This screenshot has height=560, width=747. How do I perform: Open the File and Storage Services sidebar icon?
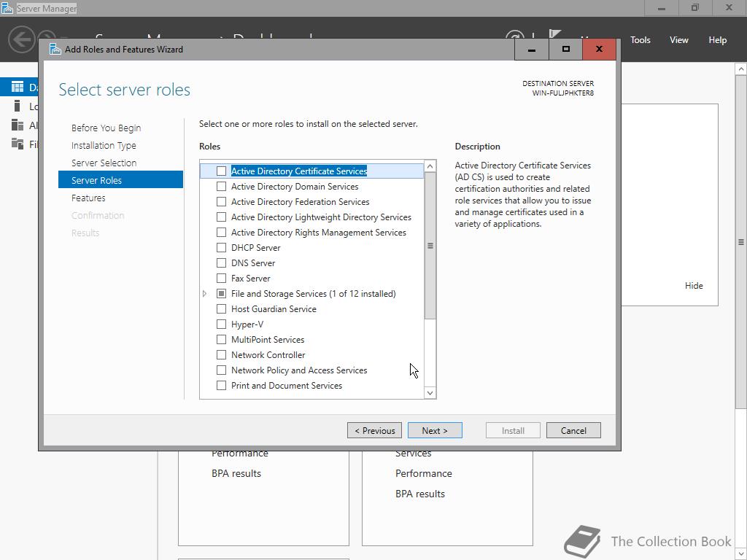(18, 144)
